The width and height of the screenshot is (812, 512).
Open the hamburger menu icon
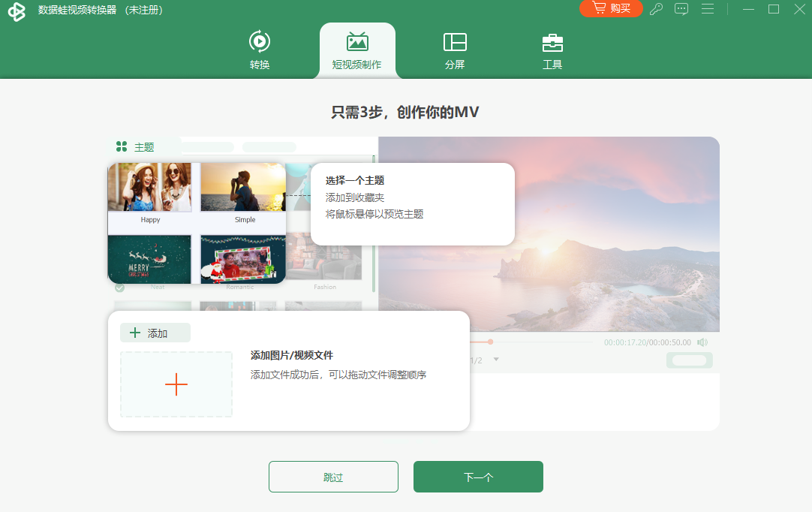pyautogui.click(x=707, y=9)
